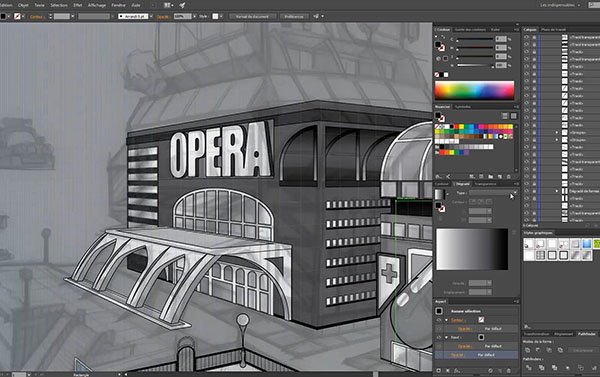
Task: Open the Graphic Styles Libraries menu icon
Action: pyautogui.click(x=527, y=326)
